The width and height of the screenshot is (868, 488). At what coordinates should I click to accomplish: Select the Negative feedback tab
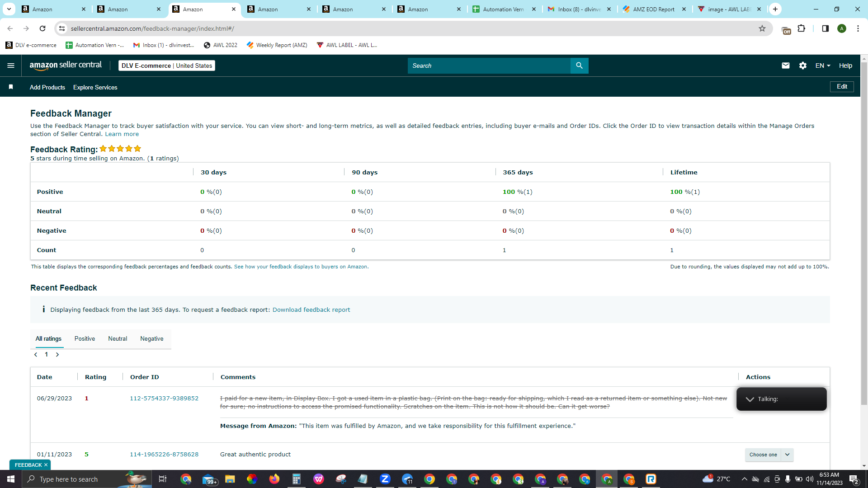pyautogui.click(x=152, y=338)
